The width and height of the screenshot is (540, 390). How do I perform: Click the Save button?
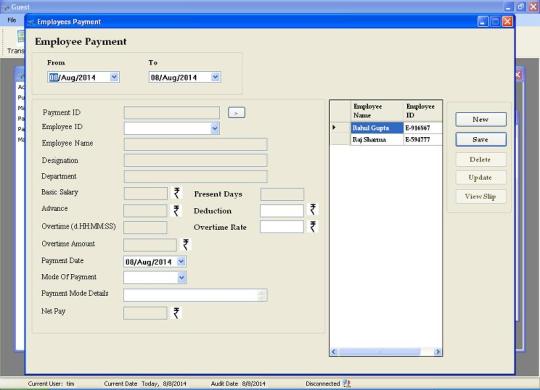(481, 140)
